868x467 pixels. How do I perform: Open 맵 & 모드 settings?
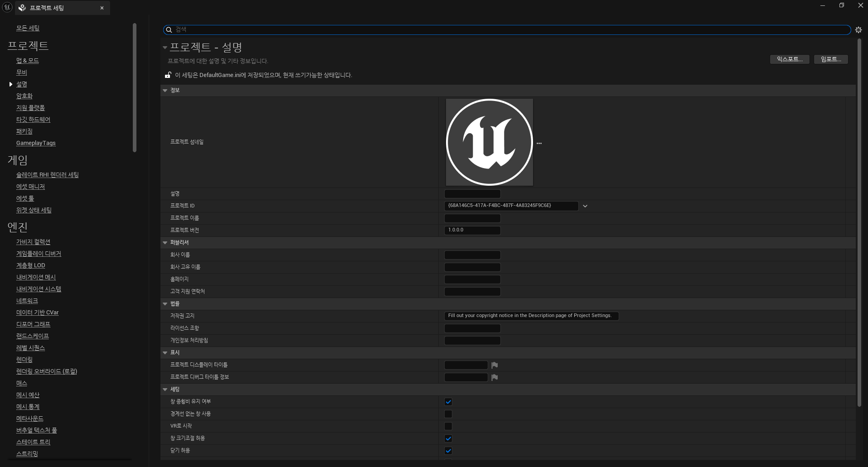click(28, 61)
